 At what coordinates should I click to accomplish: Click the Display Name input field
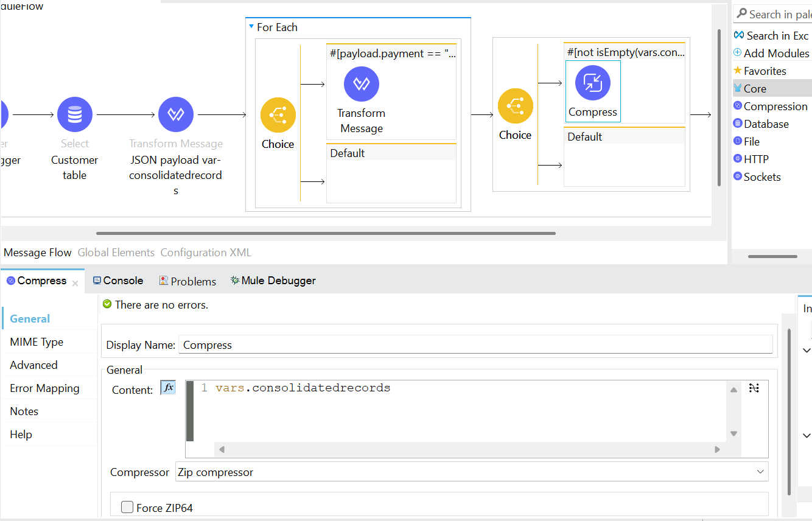pos(476,345)
